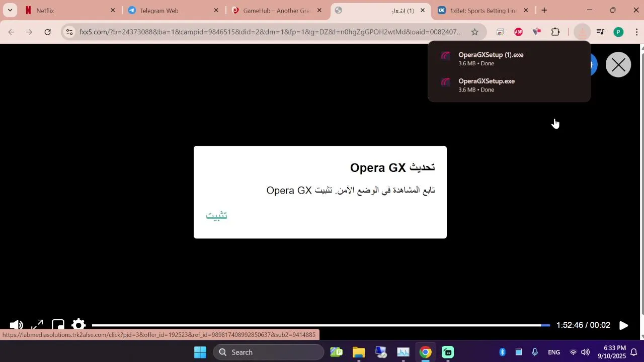This screenshot has width=644, height=362.
Task: Click the taskbar Search box
Action: (x=268, y=352)
